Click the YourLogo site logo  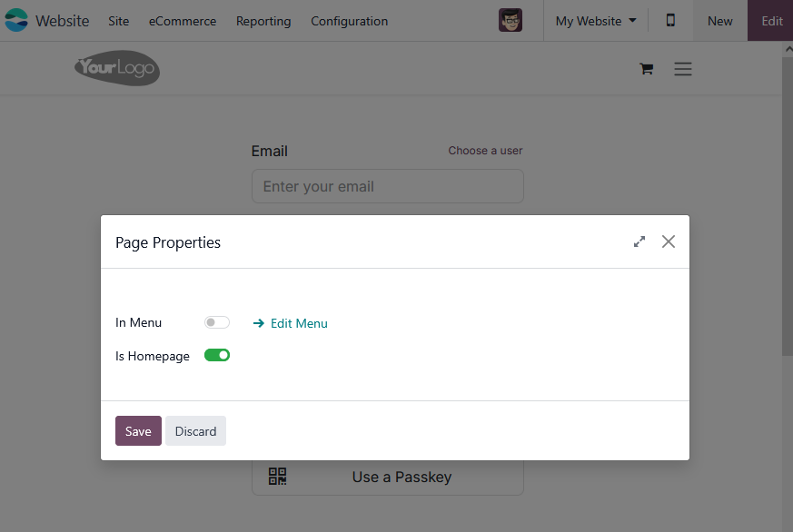[117, 68]
